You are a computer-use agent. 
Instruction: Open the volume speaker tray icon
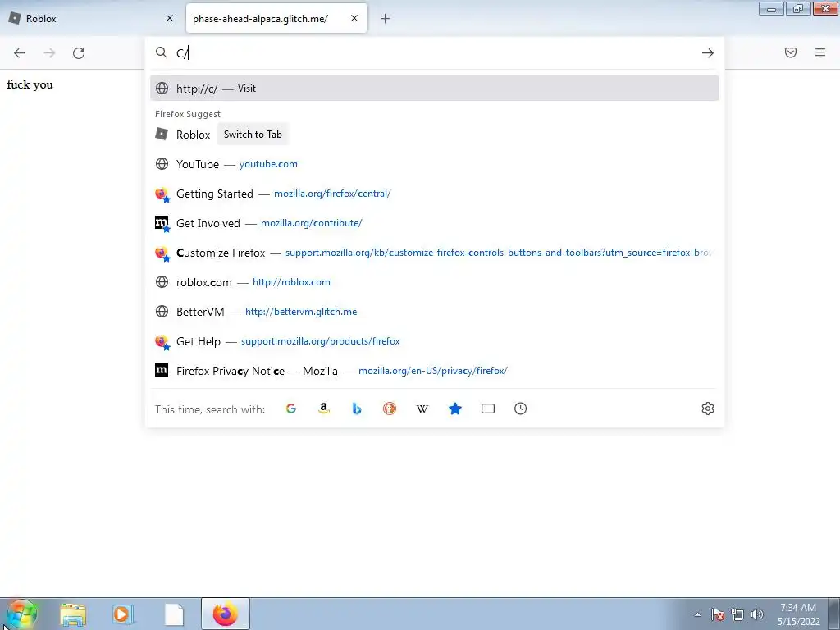(757, 615)
